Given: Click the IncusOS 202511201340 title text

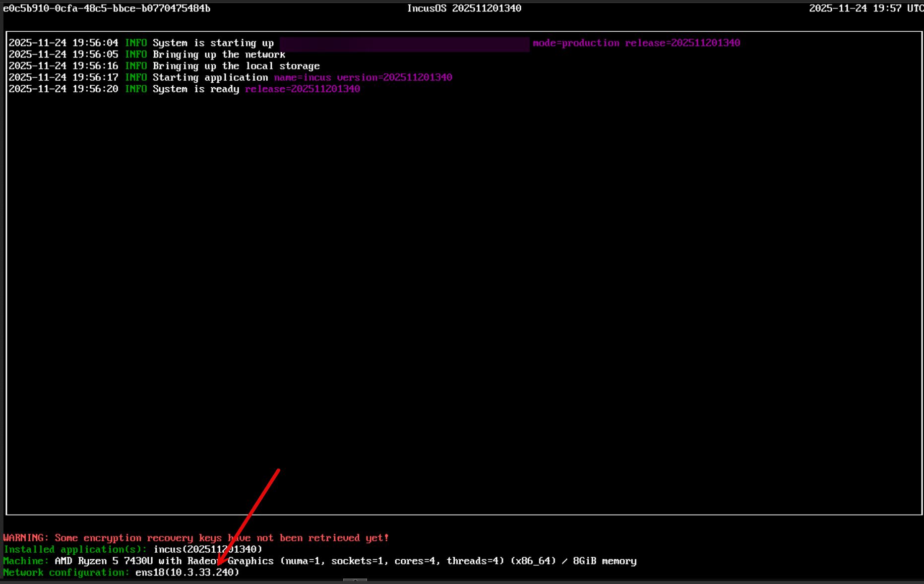Looking at the screenshot, I should pyautogui.click(x=464, y=8).
